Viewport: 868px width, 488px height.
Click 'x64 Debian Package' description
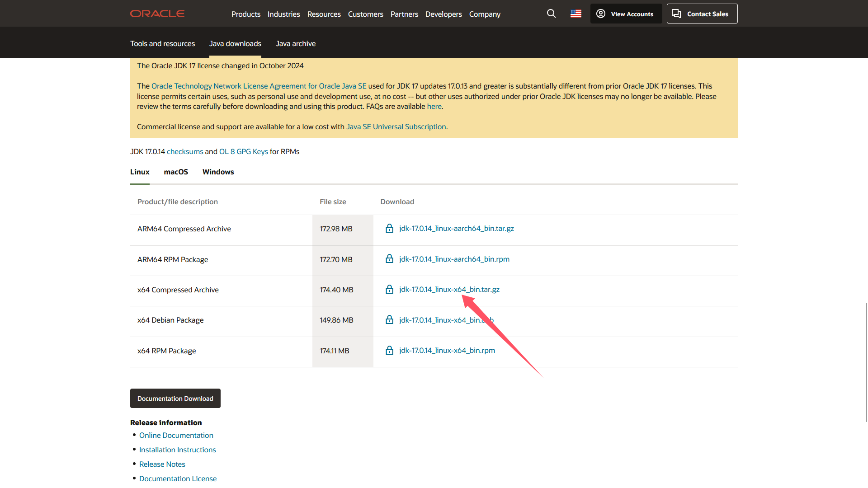coord(170,320)
